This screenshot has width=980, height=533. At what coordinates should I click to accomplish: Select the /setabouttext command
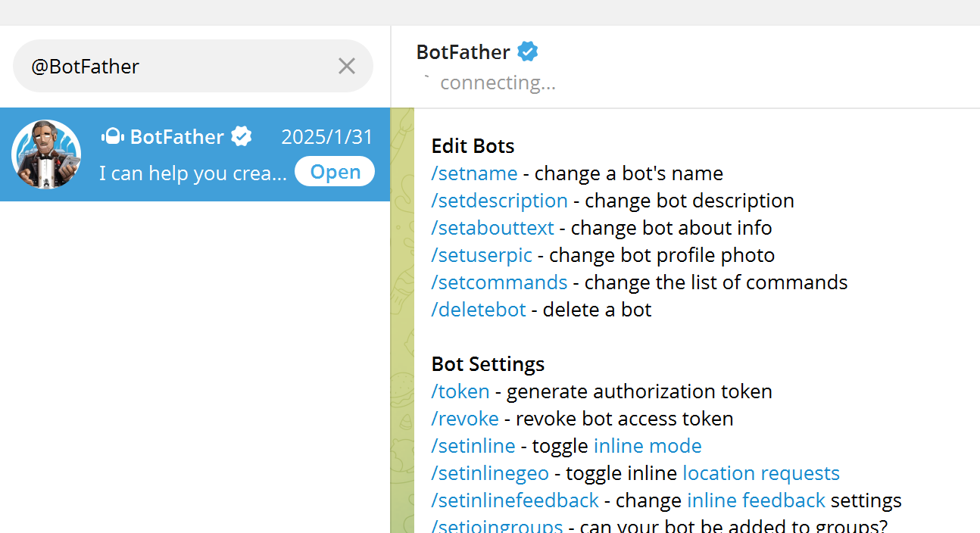pos(492,228)
